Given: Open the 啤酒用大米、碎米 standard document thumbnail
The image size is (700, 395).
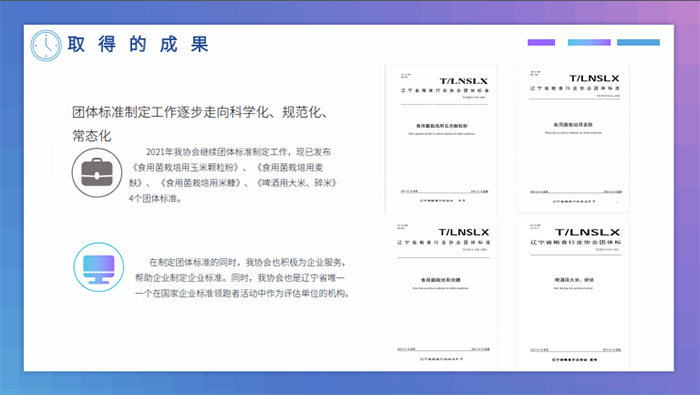Looking at the screenshot, I should (x=573, y=294).
